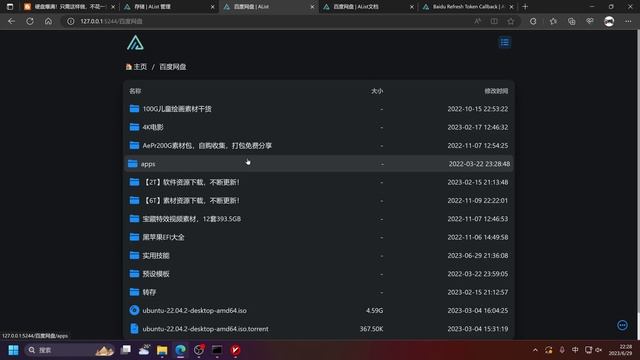640x360 pixels.
Task: Click the tab actions icon at top left
Action: pyautogui.click(x=10, y=7)
